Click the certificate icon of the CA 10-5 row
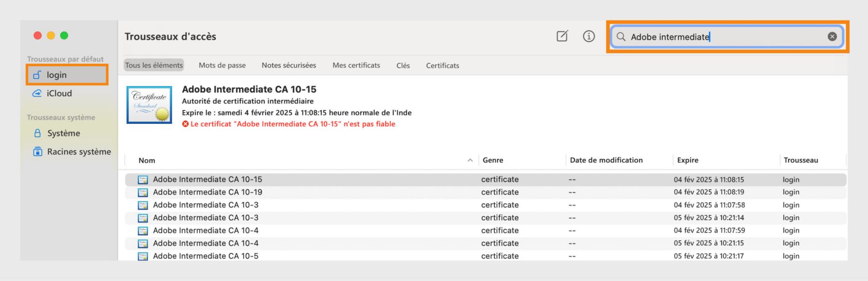868x281 pixels. [143, 256]
